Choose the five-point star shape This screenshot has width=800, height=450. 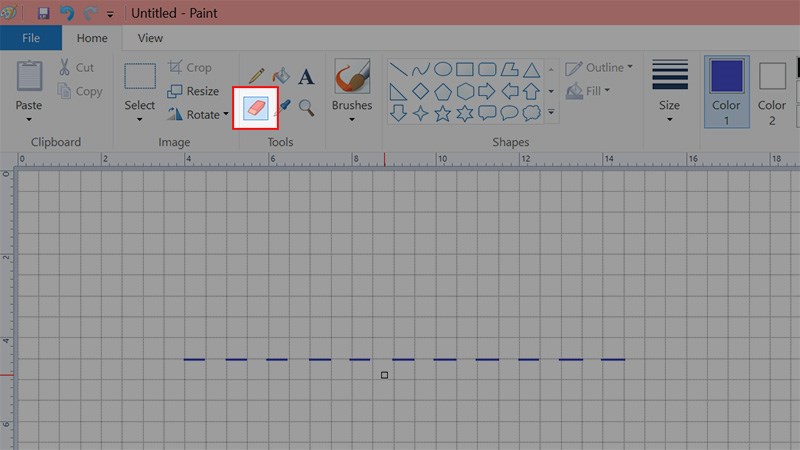pos(442,113)
